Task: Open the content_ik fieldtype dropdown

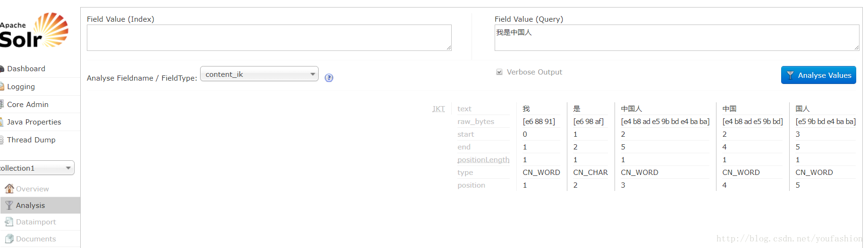Action: point(259,74)
